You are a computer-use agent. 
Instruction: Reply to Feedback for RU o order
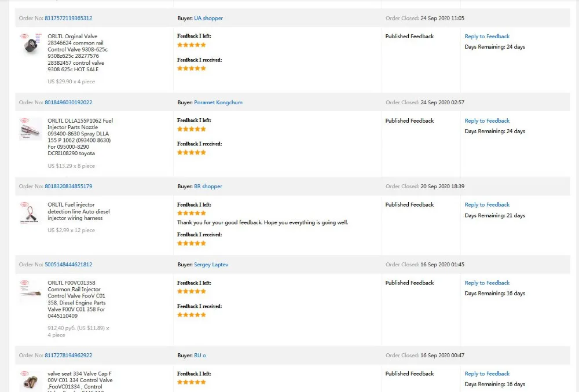[487, 374]
